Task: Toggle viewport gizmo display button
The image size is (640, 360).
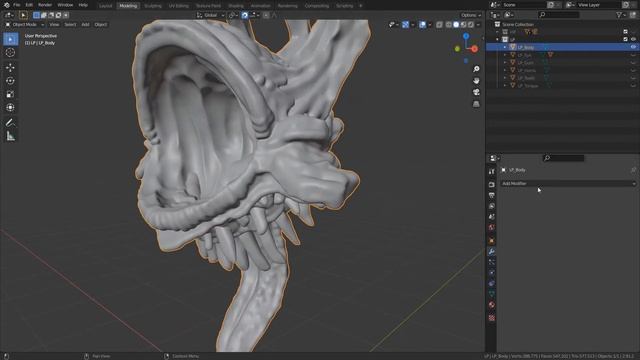Action: (x=405, y=25)
